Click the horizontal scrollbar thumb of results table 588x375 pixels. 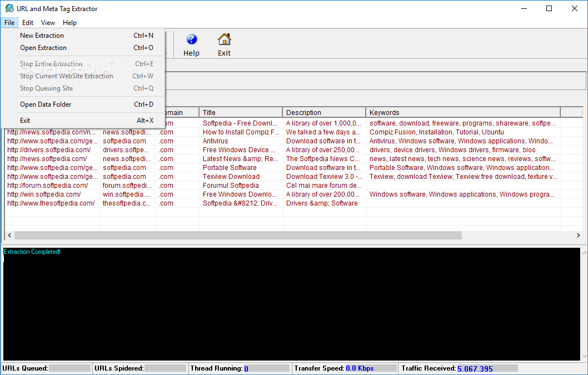click(x=238, y=235)
